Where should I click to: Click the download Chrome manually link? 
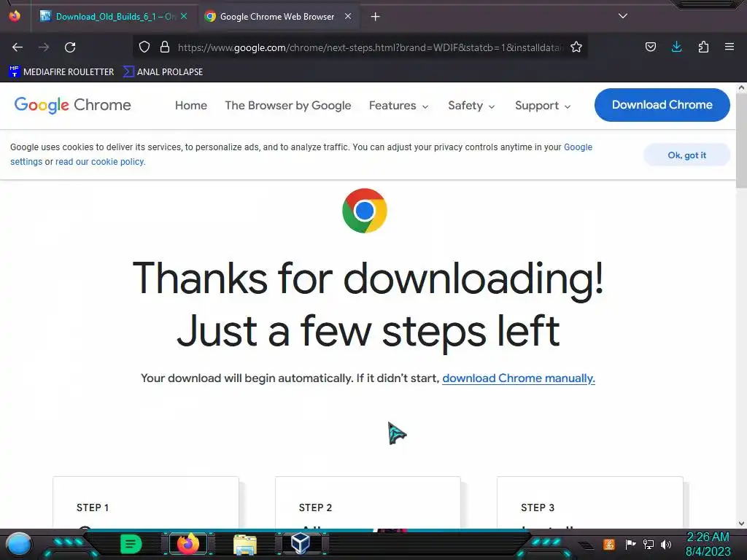pyautogui.click(x=519, y=378)
